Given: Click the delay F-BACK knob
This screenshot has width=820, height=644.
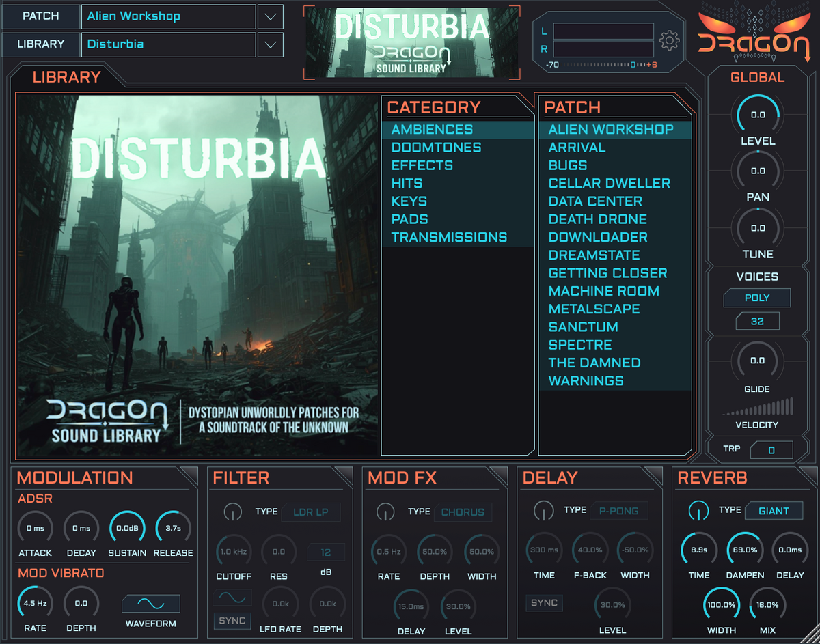Looking at the screenshot, I should [590, 550].
